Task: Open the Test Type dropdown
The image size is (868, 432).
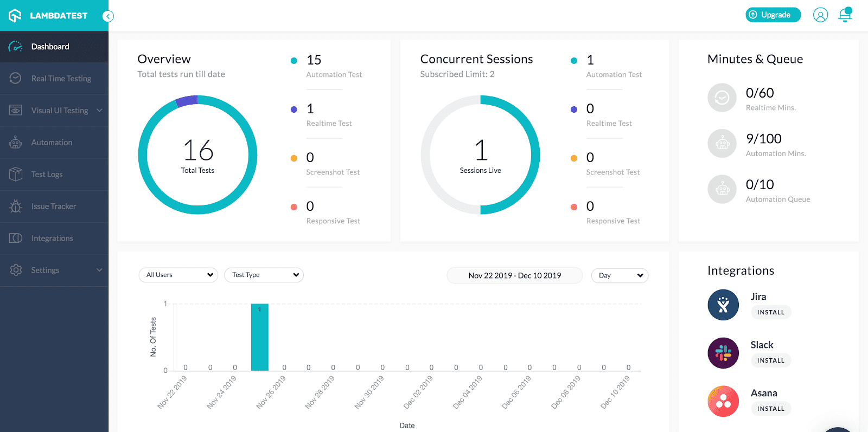Action: point(264,275)
